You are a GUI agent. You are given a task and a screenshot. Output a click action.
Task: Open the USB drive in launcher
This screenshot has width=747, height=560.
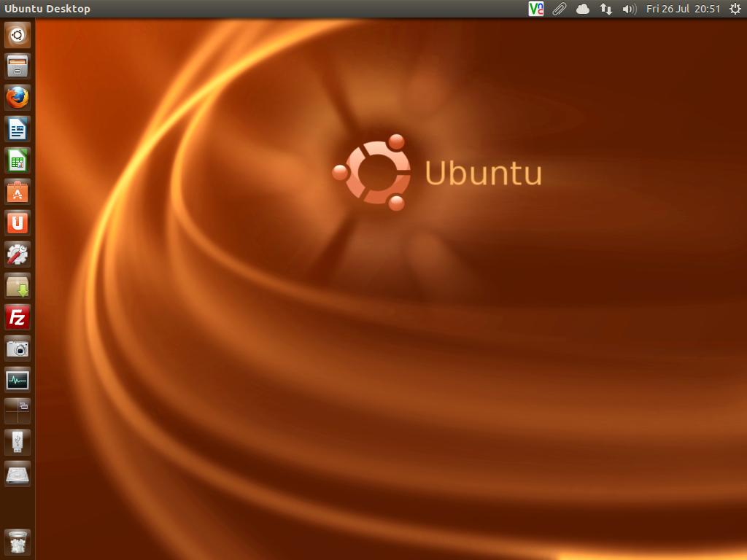pos(18,443)
